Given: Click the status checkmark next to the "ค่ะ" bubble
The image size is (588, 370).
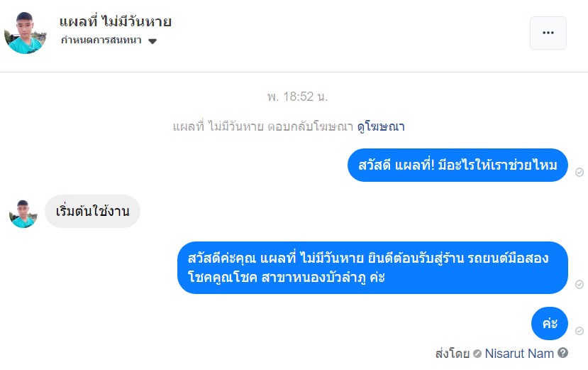Looking at the screenshot, I should point(579,332).
